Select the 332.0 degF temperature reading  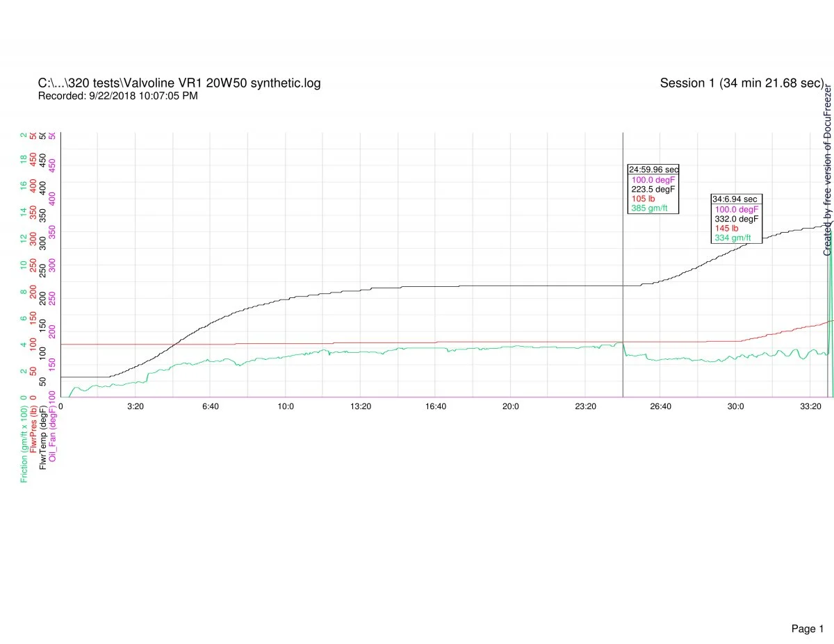click(x=736, y=219)
